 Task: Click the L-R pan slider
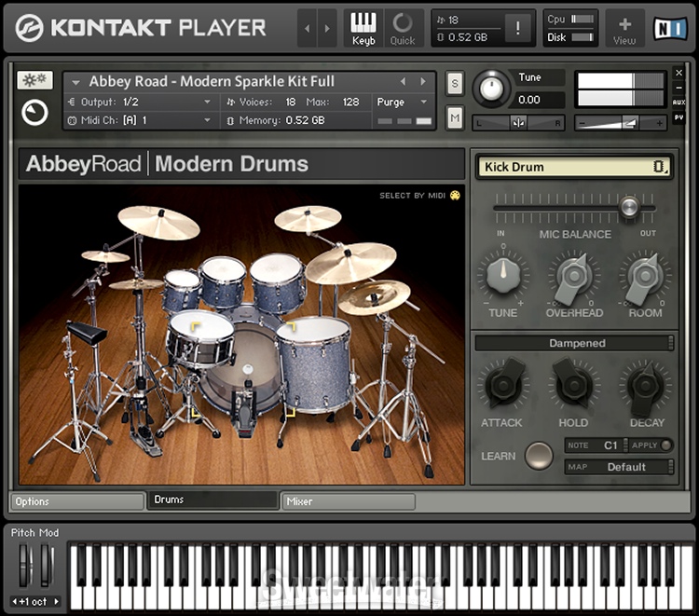(518, 123)
